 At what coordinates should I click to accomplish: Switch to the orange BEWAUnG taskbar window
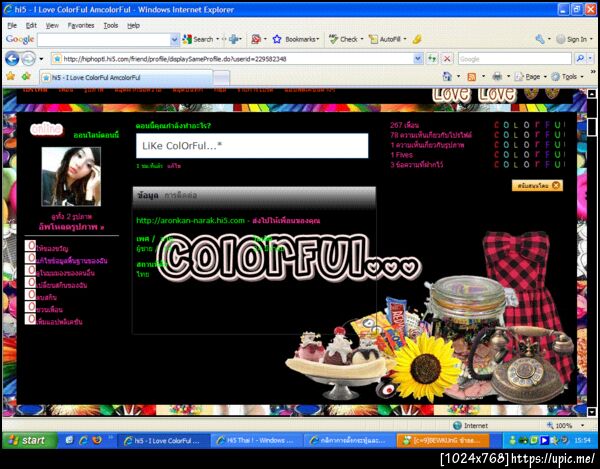[x=443, y=440]
